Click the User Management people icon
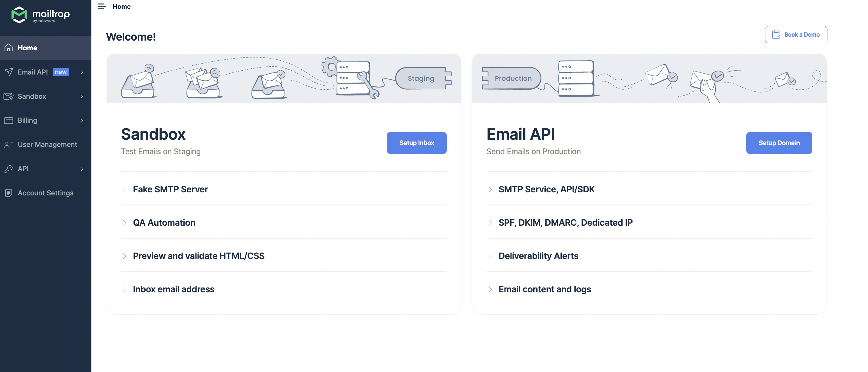This screenshot has height=372, width=868. pos(9,144)
